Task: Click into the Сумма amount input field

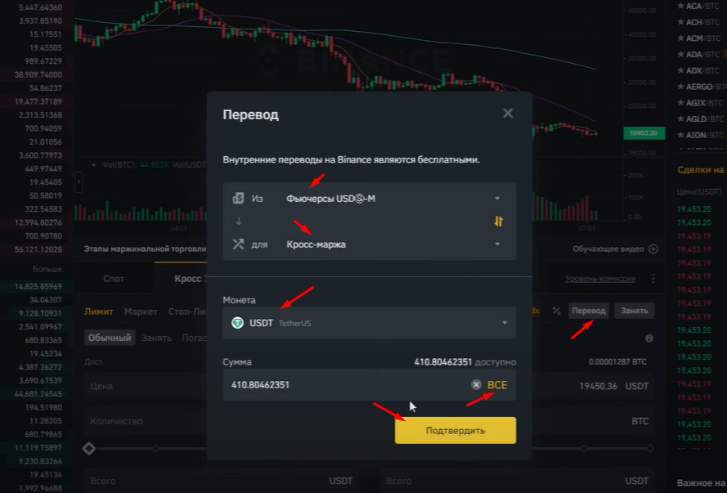Action: (x=369, y=385)
